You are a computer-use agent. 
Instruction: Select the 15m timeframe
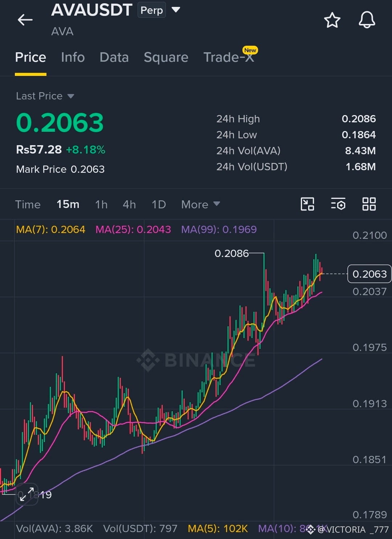(68, 204)
